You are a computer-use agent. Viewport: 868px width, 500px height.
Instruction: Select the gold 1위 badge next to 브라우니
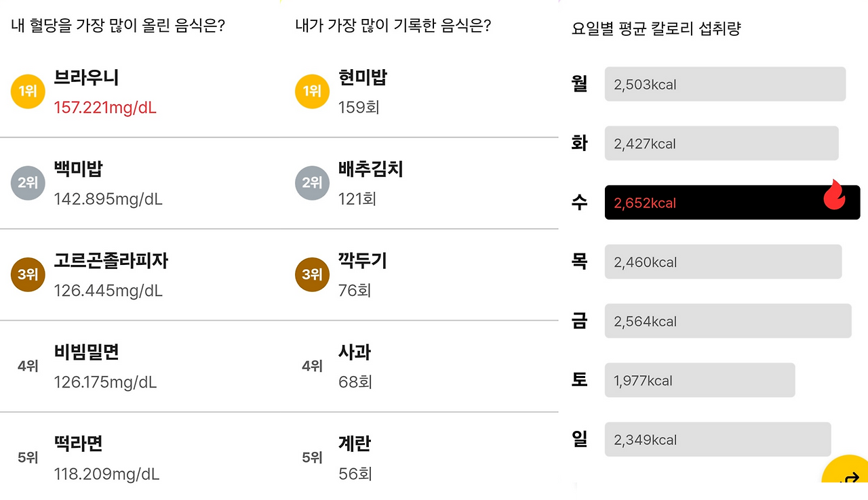[x=27, y=91]
